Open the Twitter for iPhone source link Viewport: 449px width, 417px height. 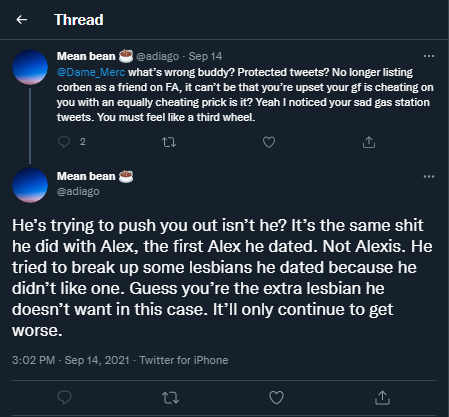184,360
